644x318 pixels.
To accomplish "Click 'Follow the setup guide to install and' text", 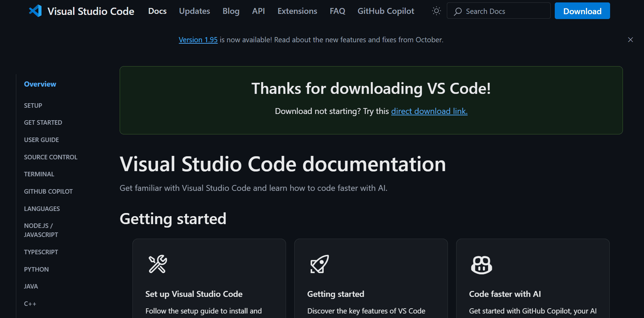I will tap(203, 311).
